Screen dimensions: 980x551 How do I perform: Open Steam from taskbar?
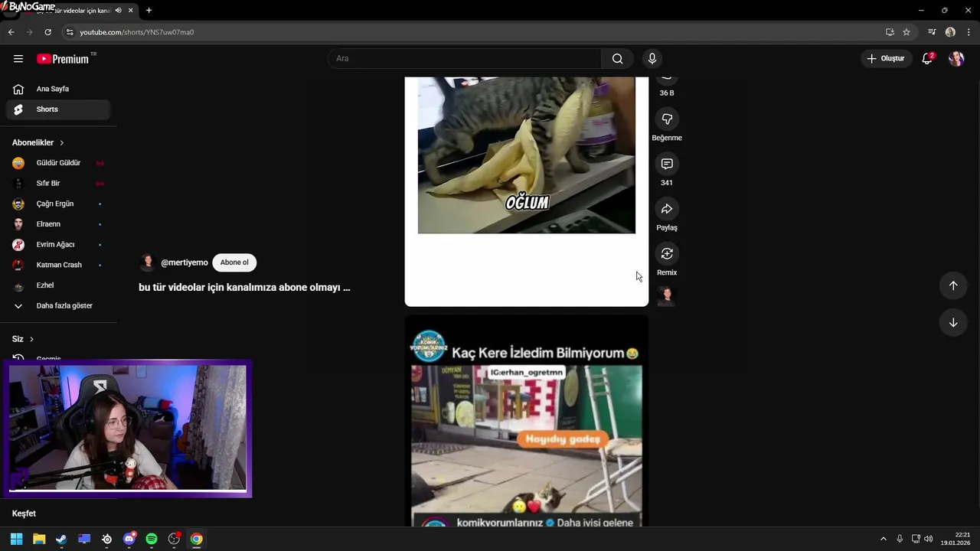pos(61,539)
